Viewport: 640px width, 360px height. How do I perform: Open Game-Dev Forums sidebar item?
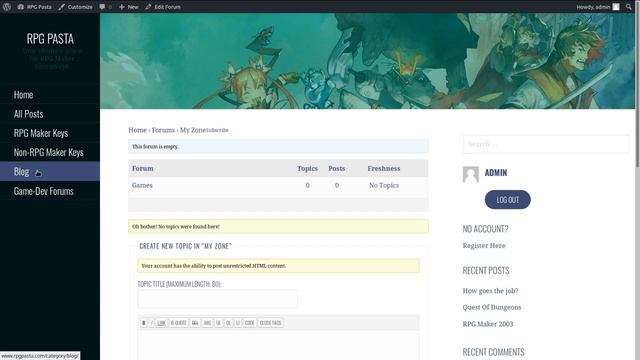tap(50, 191)
